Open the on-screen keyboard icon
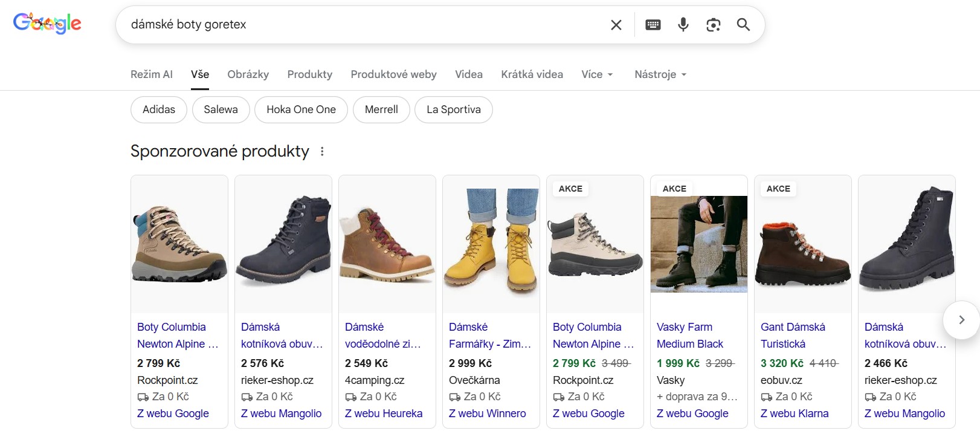The image size is (980, 445). [x=653, y=25]
